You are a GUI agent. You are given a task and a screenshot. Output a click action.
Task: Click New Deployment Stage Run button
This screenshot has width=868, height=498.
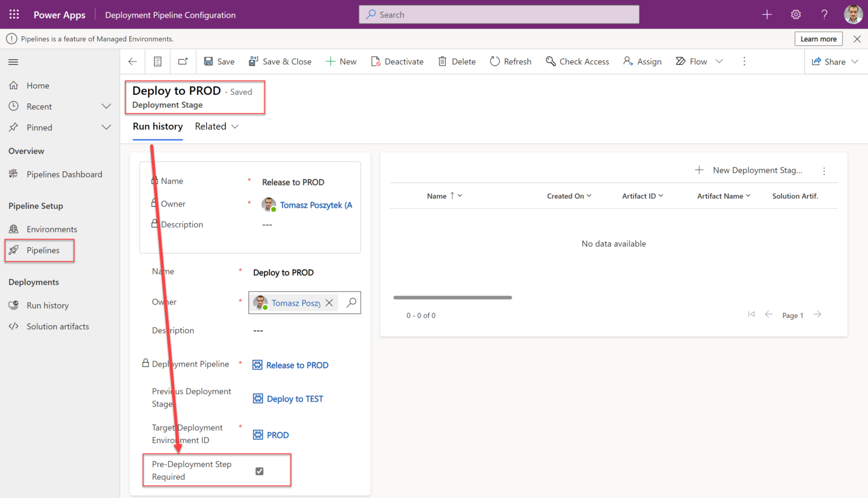(748, 171)
